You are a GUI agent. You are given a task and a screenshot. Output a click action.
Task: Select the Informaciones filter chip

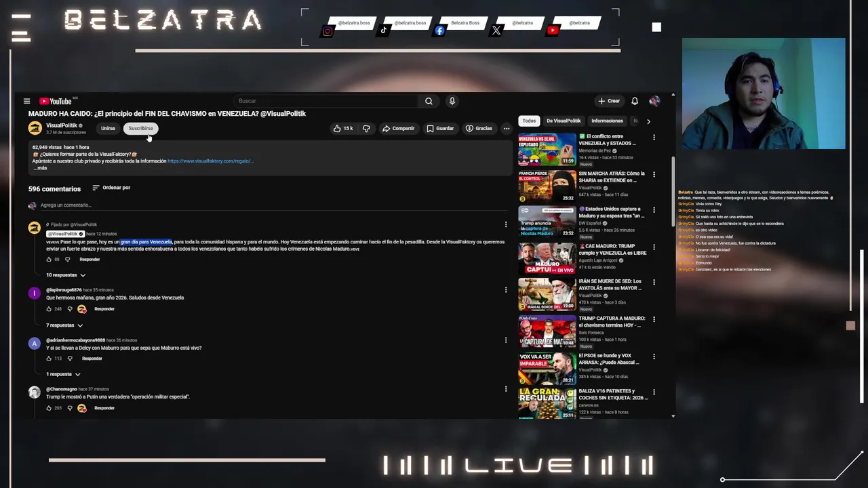pos(607,121)
